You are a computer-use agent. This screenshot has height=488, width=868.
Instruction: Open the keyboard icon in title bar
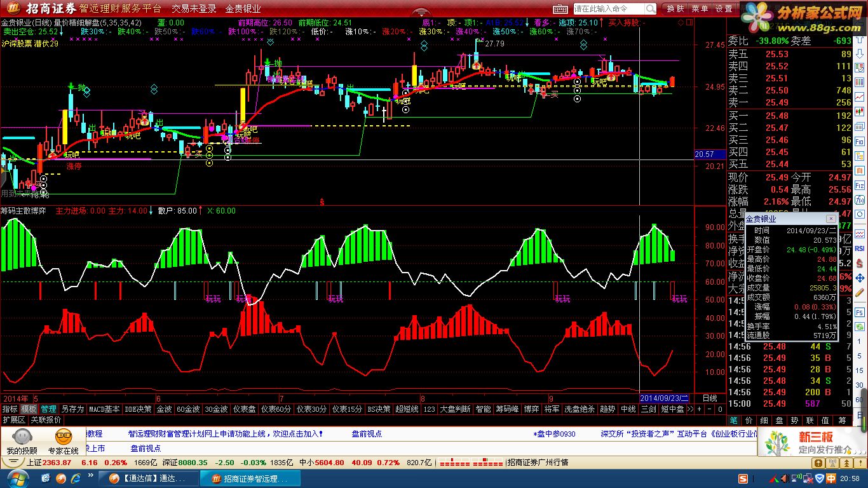560,9
